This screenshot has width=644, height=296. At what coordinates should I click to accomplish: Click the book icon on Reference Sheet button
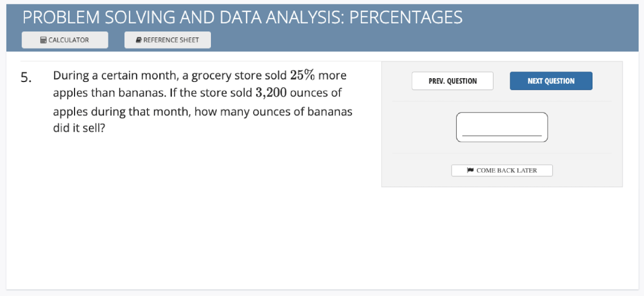[138, 39]
